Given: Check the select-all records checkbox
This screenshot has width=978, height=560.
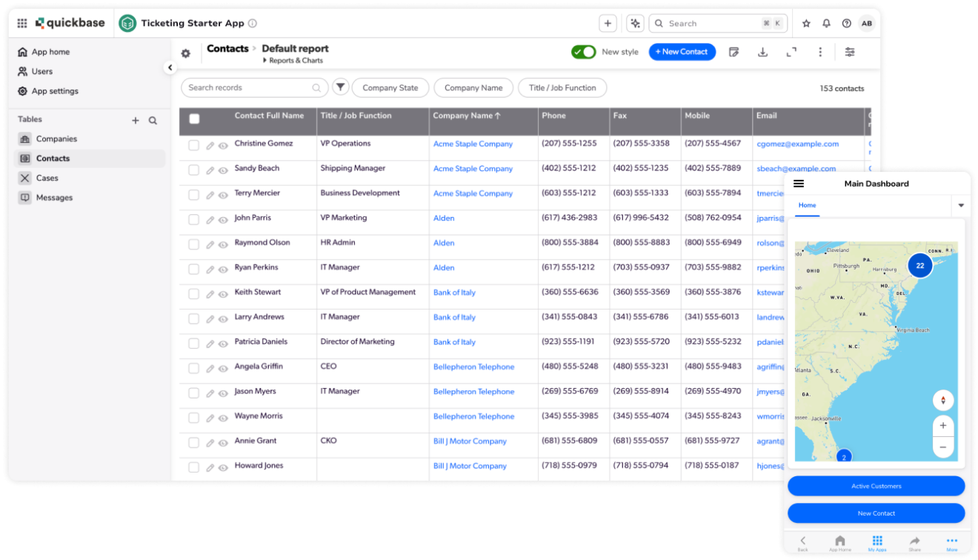Looking at the screenshot, I should [x=193, y=118].
